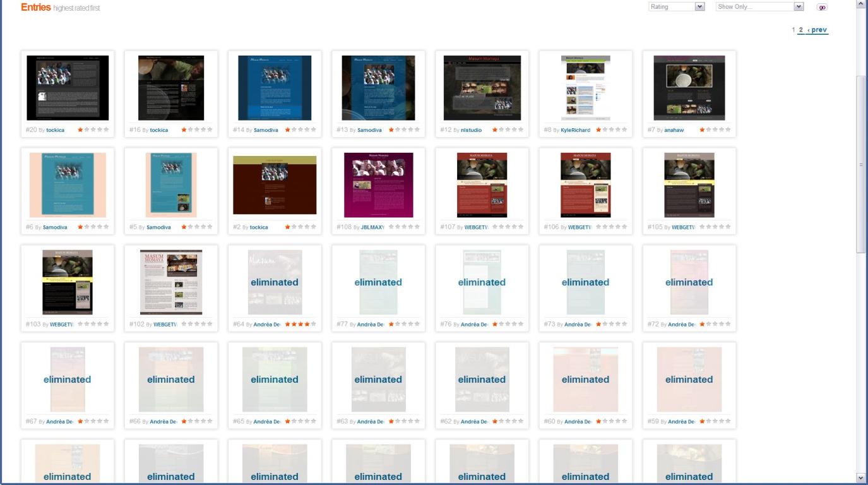Click the star rating of entry #67

pyautogui.click(x=93, y=421)
